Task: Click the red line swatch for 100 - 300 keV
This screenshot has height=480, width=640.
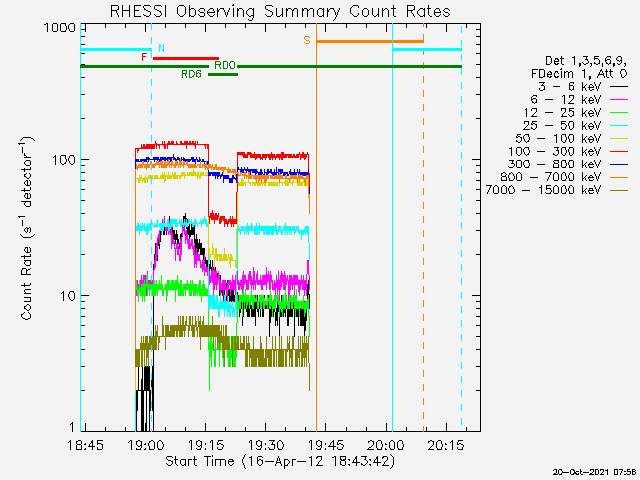Action: 619,151
